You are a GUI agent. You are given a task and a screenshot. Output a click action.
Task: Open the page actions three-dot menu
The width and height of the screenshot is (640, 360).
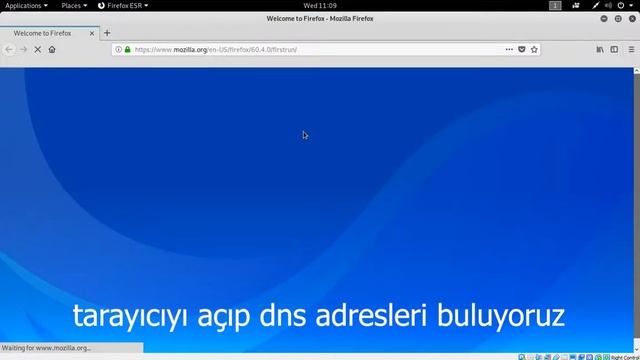coord(509,49)
